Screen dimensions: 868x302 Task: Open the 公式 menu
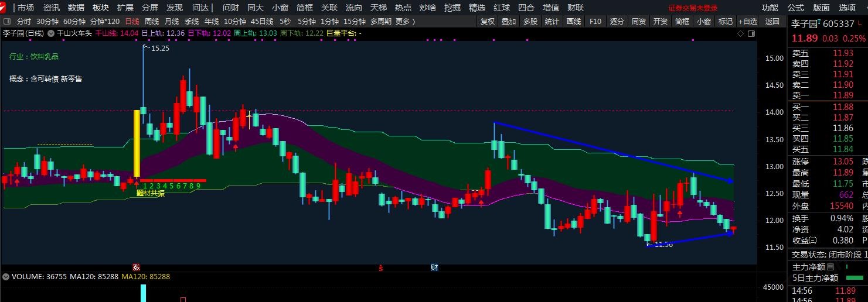(795, 8)
